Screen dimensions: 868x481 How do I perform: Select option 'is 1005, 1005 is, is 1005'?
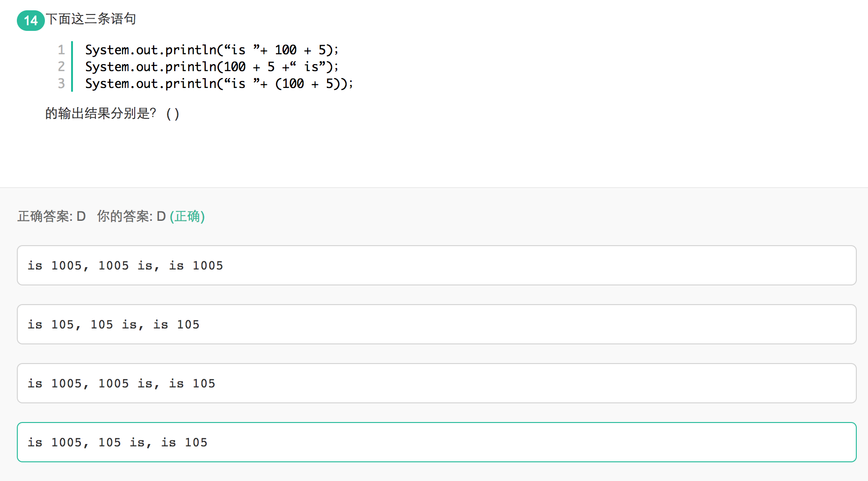click(436, 265)
